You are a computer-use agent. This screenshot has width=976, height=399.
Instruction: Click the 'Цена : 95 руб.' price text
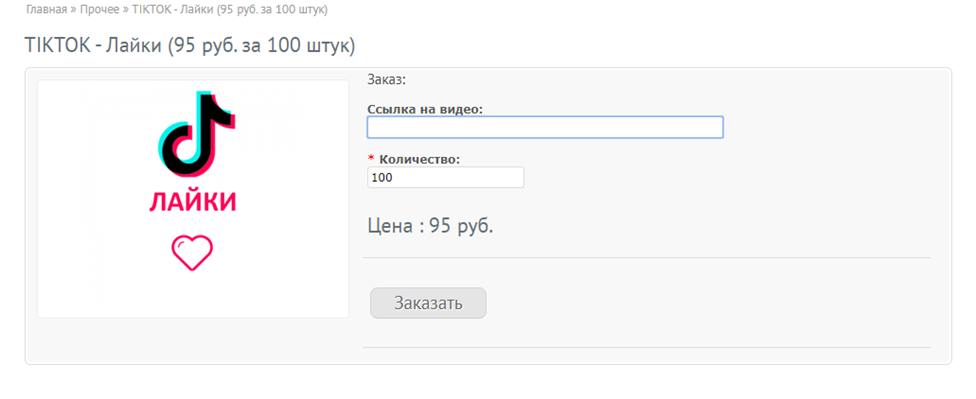click(430, 225)
